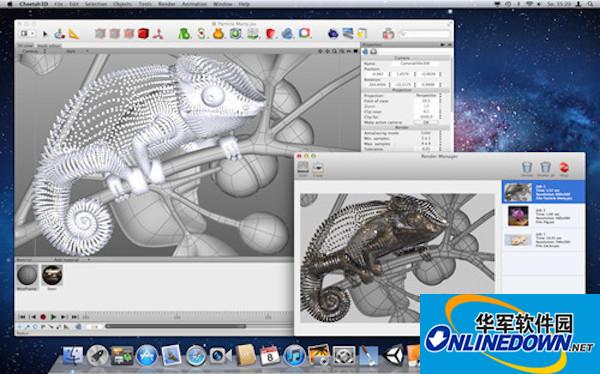Open the mode selector dropdown in toolbar
The width and height of the screenshot is (600, 374).
point(28,34)
